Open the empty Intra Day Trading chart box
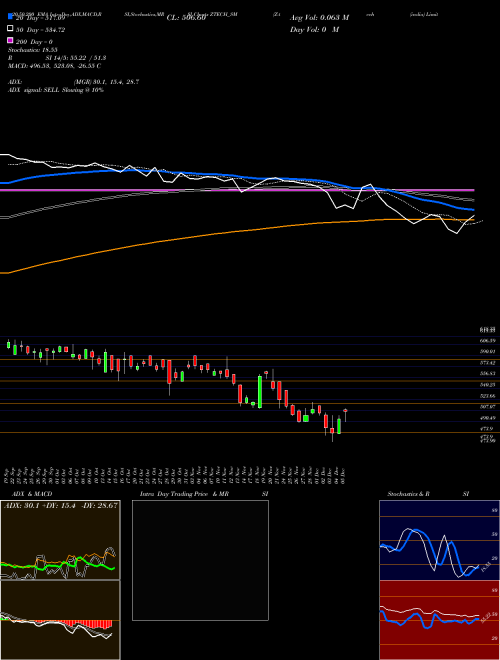Image resolution: width=500 pixels, height=660 pixels. pyautogui.click(x=200, y=560)
